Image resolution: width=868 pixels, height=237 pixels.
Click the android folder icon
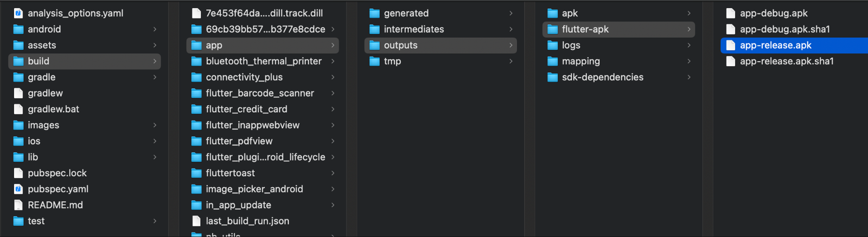pos(18,29)
